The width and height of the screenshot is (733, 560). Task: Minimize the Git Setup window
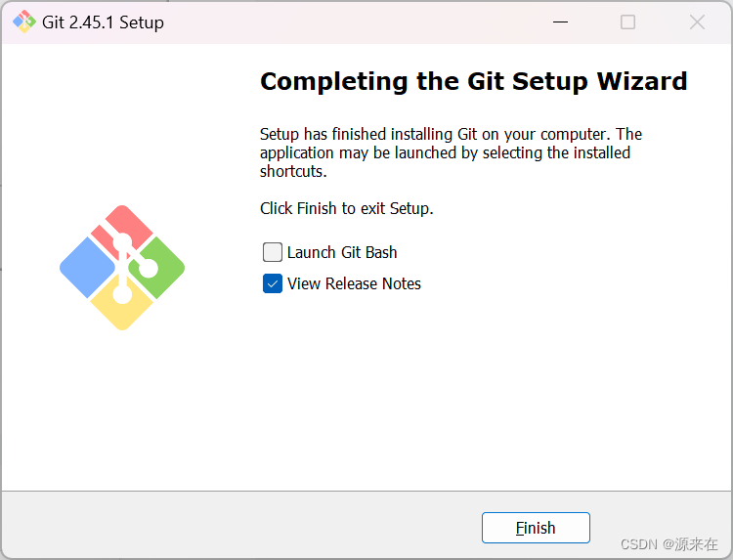(560, 22)
